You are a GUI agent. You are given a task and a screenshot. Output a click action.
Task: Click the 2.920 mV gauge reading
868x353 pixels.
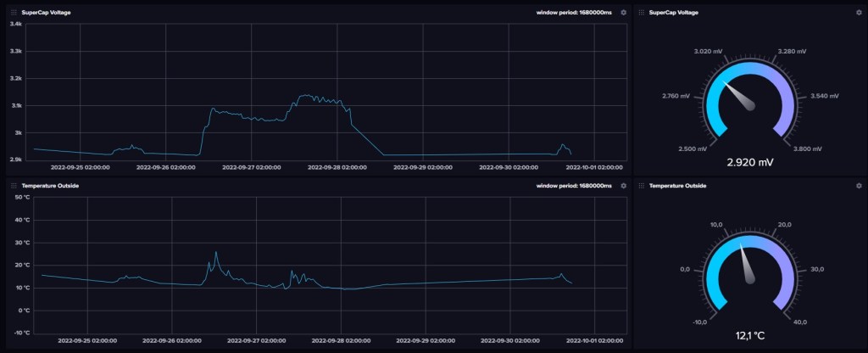click(749, 160)
